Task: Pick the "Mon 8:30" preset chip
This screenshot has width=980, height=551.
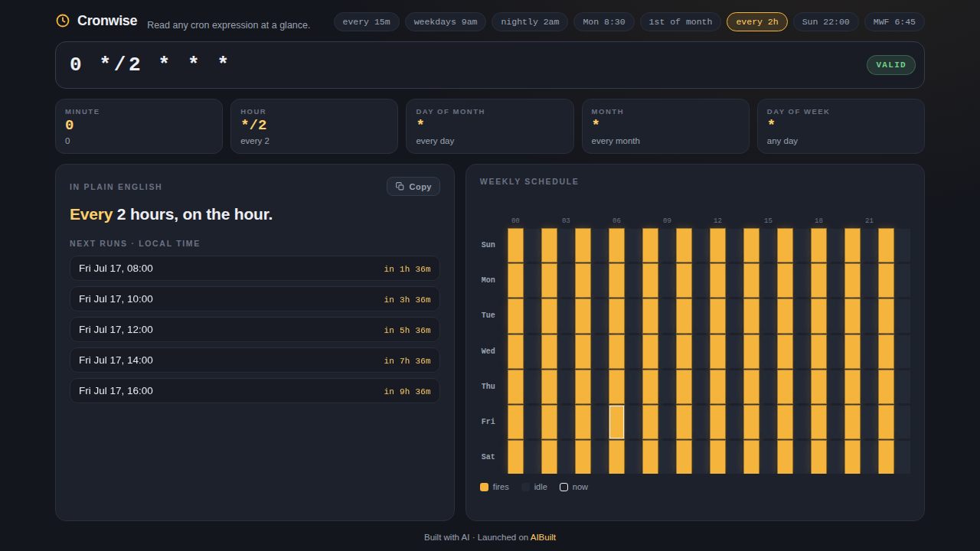Action: [604, 21]
